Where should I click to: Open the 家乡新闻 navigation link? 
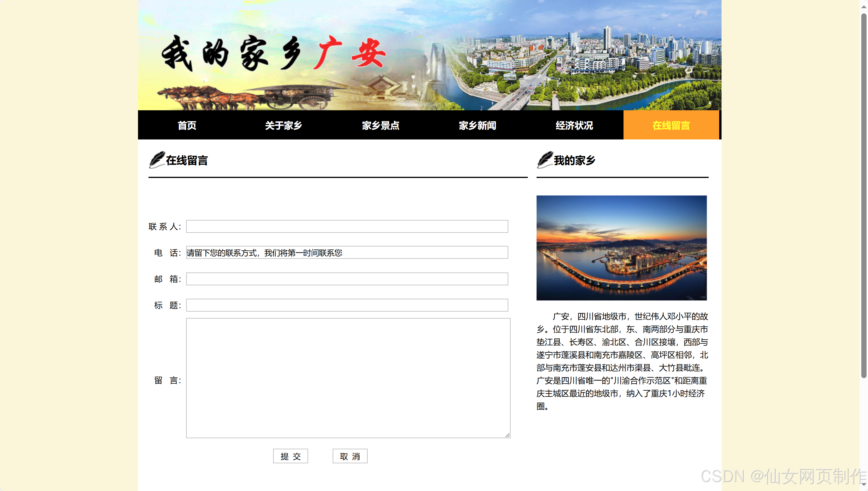point(478,125)
